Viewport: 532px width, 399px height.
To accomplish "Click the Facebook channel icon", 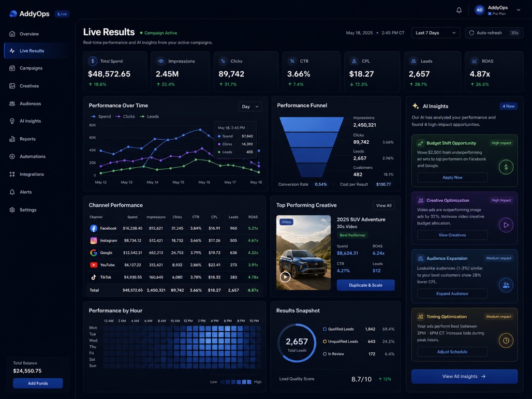I will tap(94, 228).
